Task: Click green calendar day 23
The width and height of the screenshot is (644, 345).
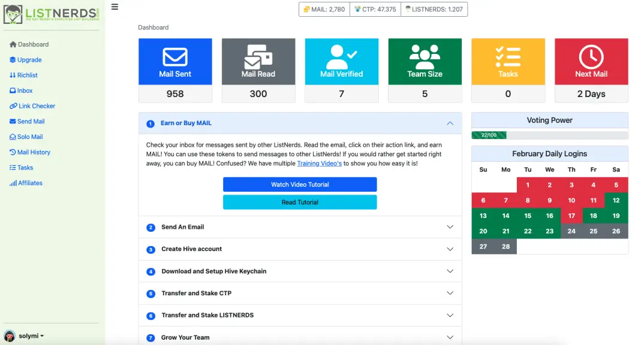Action: (x=549, y=231)
